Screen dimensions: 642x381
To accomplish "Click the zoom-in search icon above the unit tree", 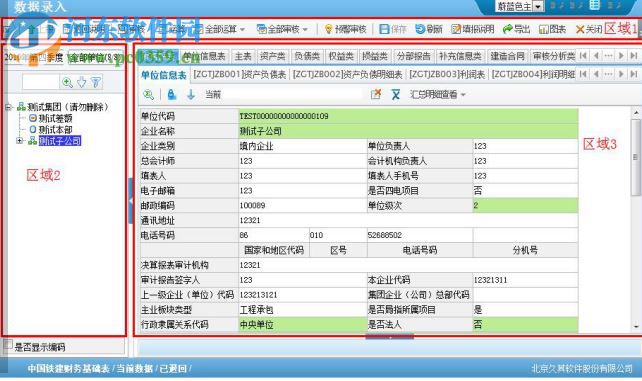I will point(67,82).
